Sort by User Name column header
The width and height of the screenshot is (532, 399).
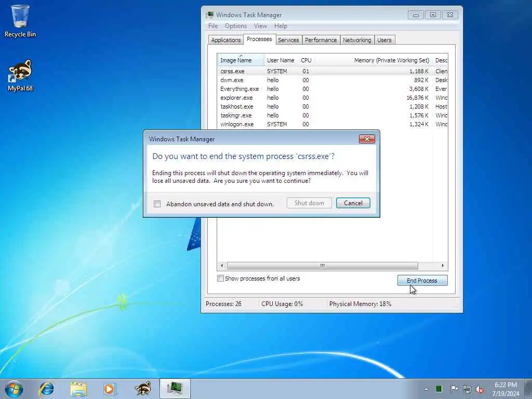pyautogui.click(x=281, y=60)
